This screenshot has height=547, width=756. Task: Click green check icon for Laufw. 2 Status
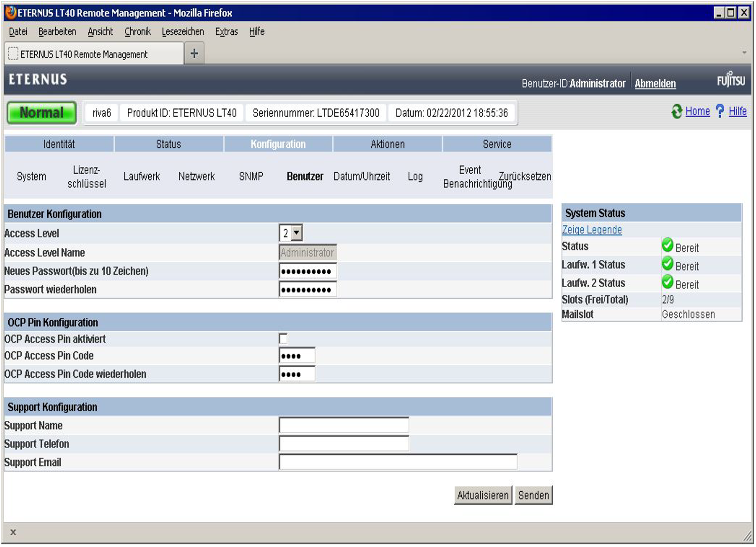tap(668, 282)
